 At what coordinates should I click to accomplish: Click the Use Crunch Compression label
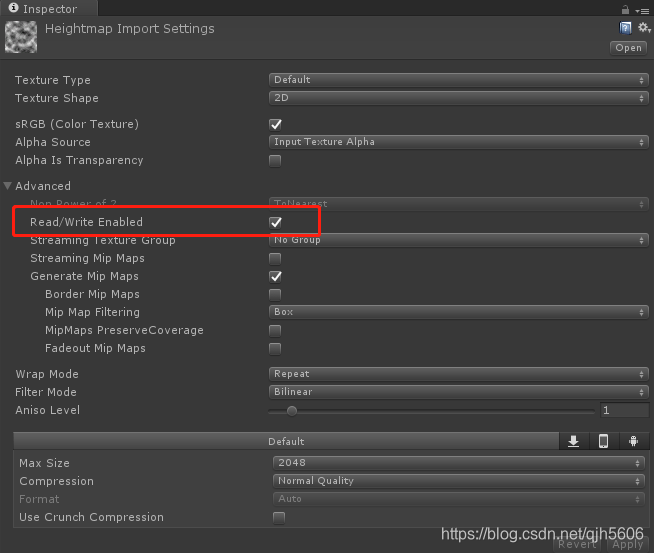pyautogui.click(x=91, y=517)
